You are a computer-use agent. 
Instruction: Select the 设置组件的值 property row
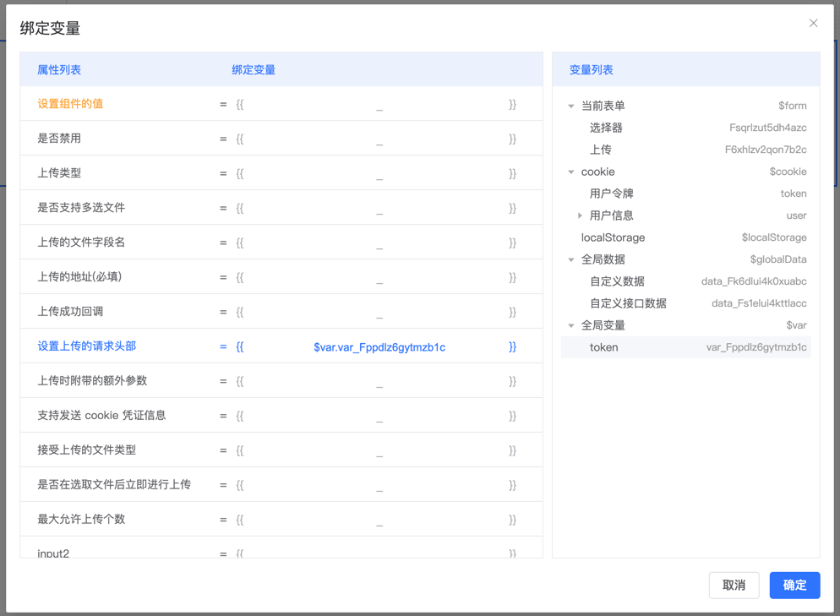pos(70,104)
